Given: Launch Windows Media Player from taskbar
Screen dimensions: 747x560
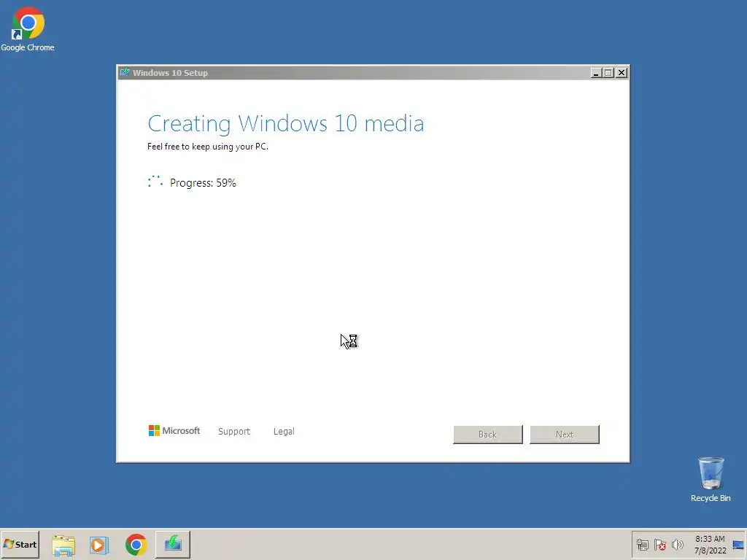Looking at the screenshot, I should [99, 545].
